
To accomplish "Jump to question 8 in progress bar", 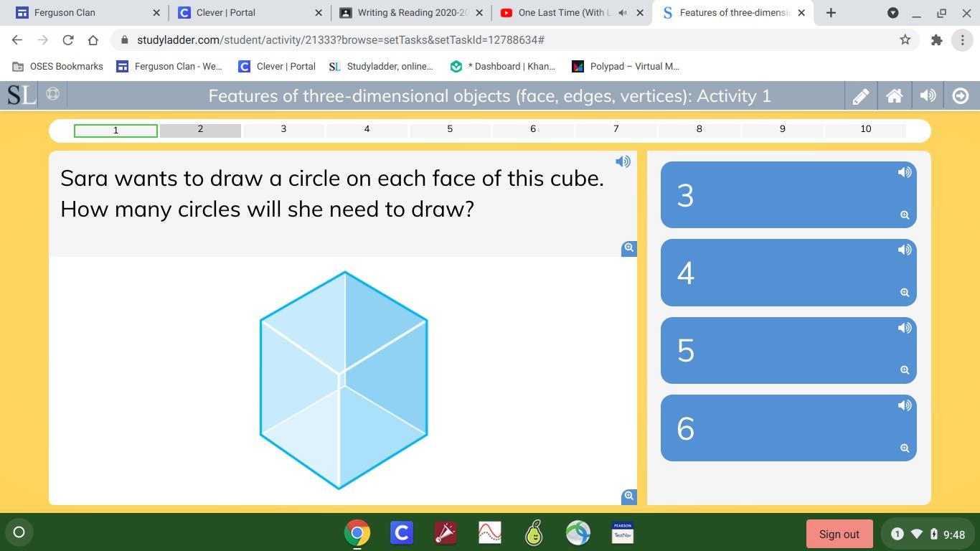I will point(699,130).
